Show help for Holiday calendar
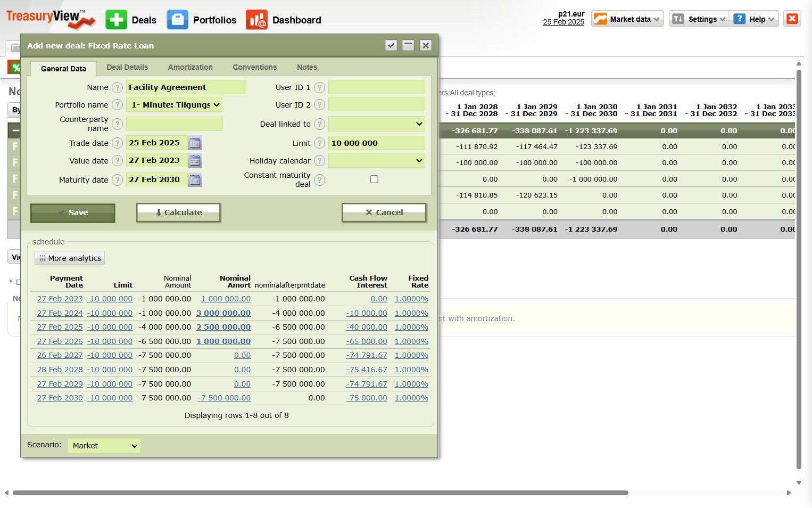The width and height of the screenshot is (812, 508). tap(319, 161)
